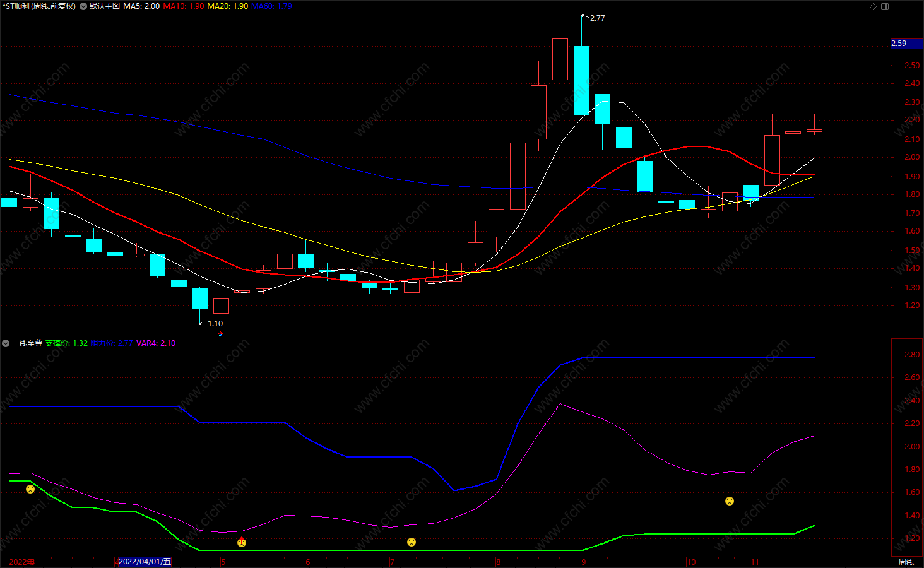
Task: Click the 2.59 price tag on price axis
Action: 906,44
